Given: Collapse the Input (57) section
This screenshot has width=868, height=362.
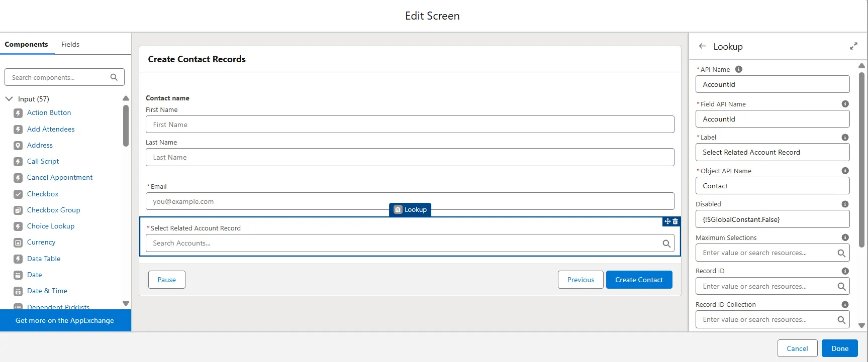Looking at the screenshot, I should click(9, 99).
